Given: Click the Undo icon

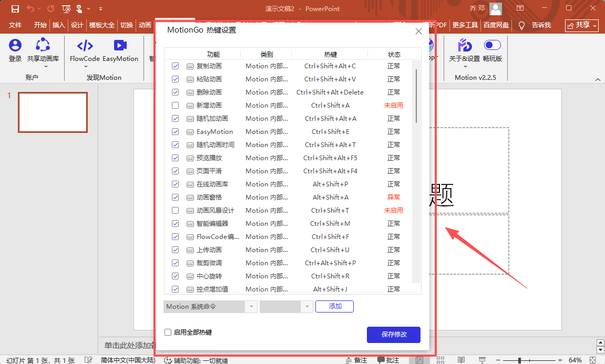Looking at the screenshot, I should tap(30, 9).
